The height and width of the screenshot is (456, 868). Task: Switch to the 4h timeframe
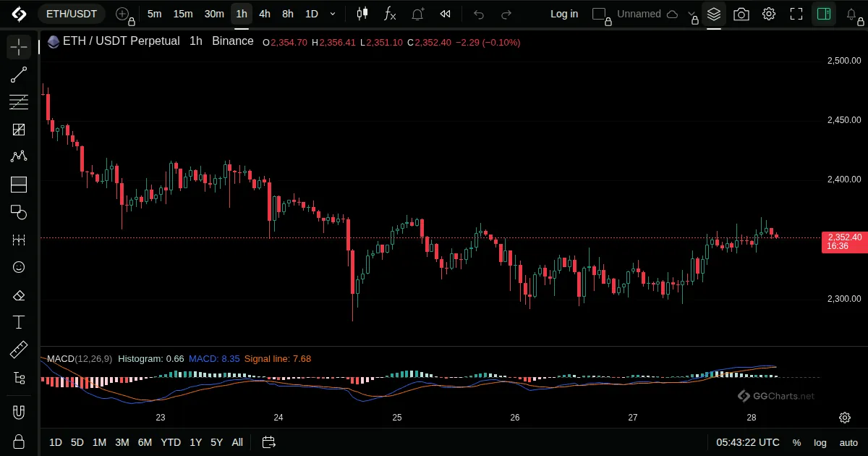[x=265, y=14]
